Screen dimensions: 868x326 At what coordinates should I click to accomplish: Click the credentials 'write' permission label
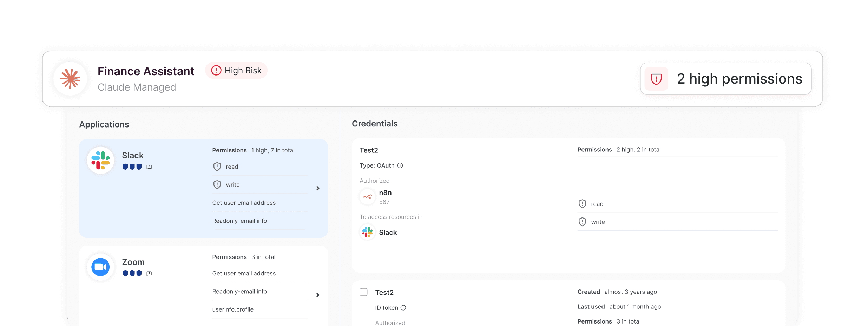598,222
